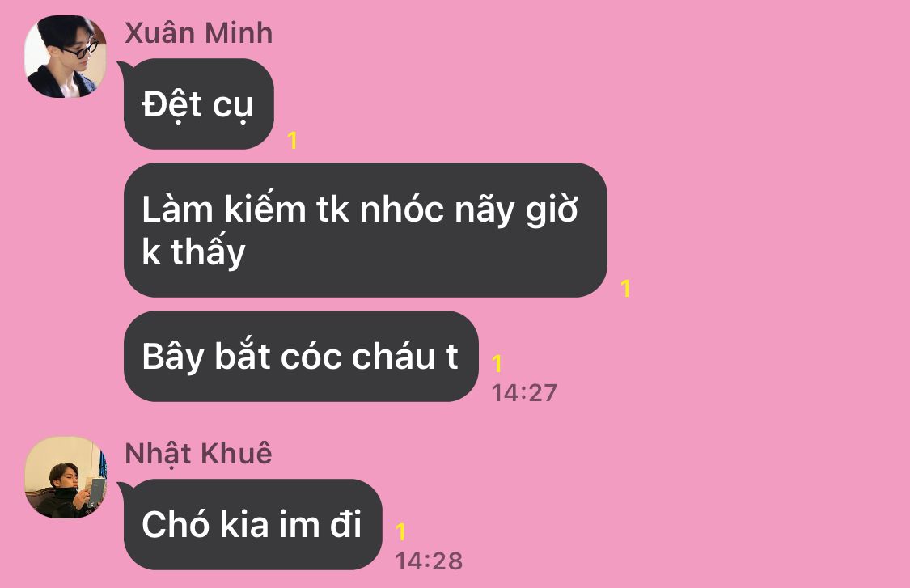Screen dimensions: 910x588
Task: Tap the sender name Nhật Khuê
Action: point(198,454)
